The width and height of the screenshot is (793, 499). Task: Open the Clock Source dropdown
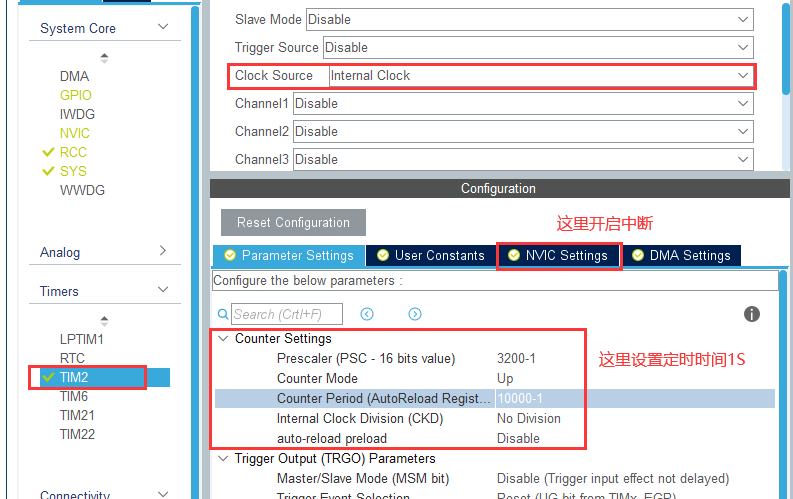coord(541,76)
